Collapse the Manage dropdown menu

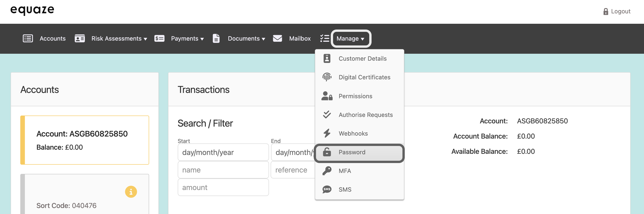pos(351,39)
